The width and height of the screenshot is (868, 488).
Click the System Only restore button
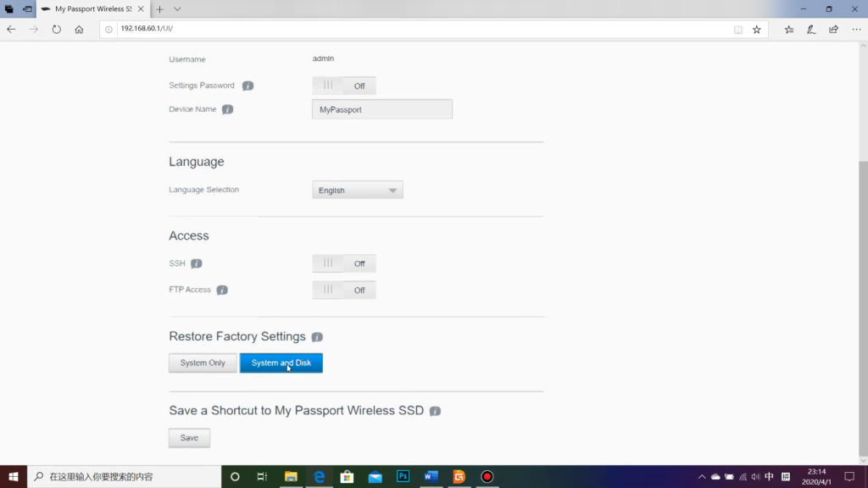point(203,363)
